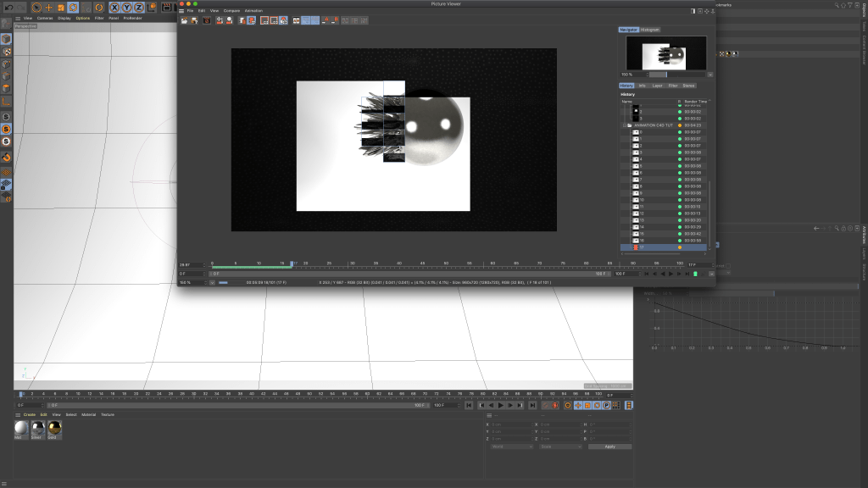Select the Move tool in top toolbar
This screenshot has height=488, width=868.
pyautogui.click(x=48, y=7)
